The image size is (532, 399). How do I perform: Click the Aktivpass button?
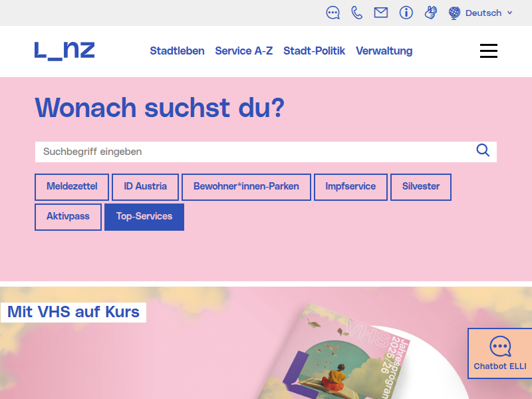coord(68,217)
